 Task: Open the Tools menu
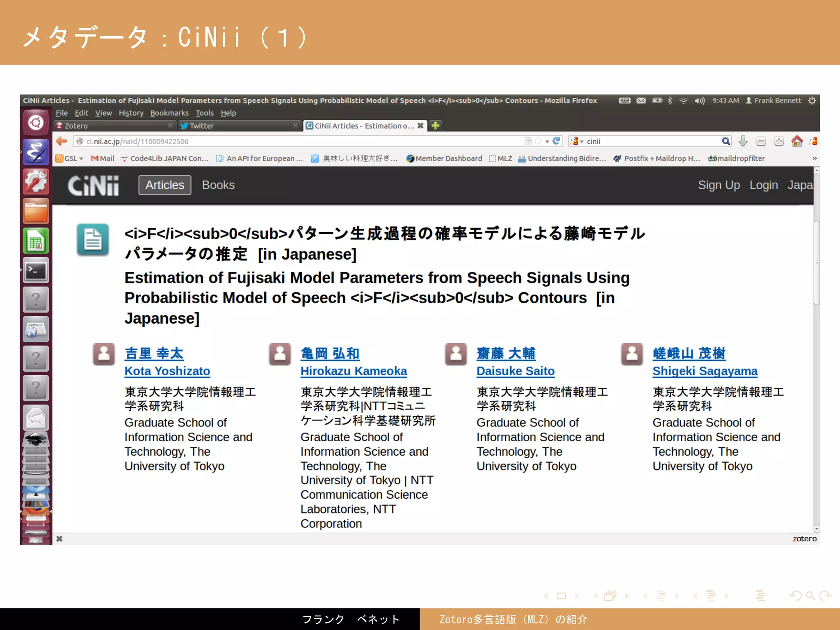tap(204, 113)
